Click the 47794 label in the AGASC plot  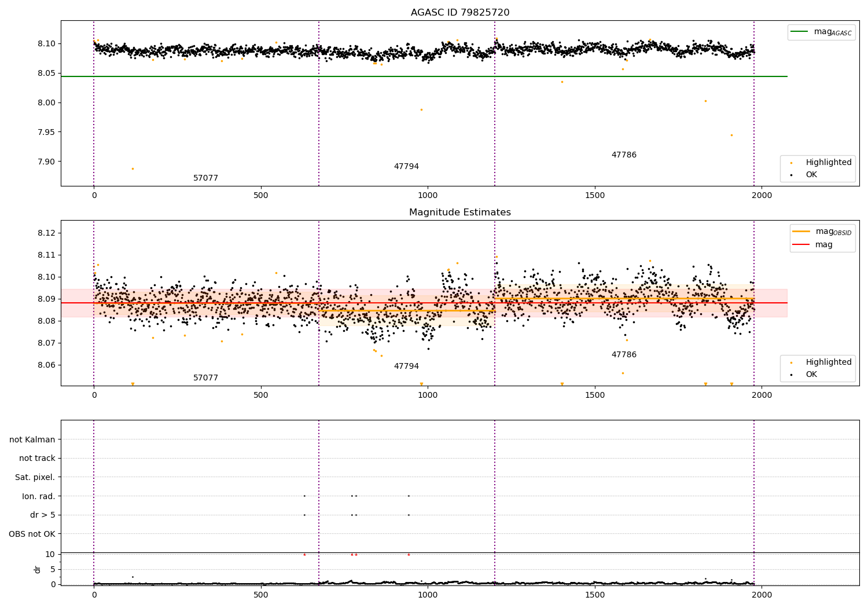(406, 167)
